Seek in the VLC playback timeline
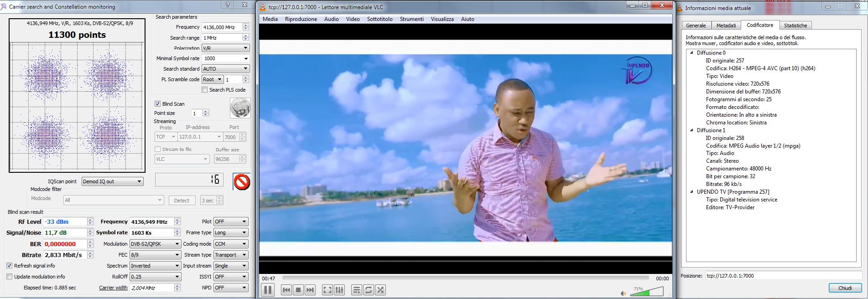 pos(465,278)
